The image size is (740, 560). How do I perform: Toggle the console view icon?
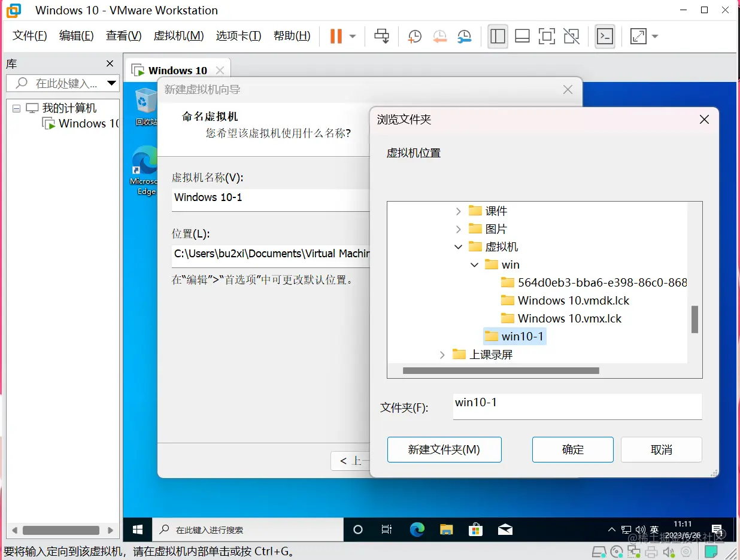(x=605, y=36)
